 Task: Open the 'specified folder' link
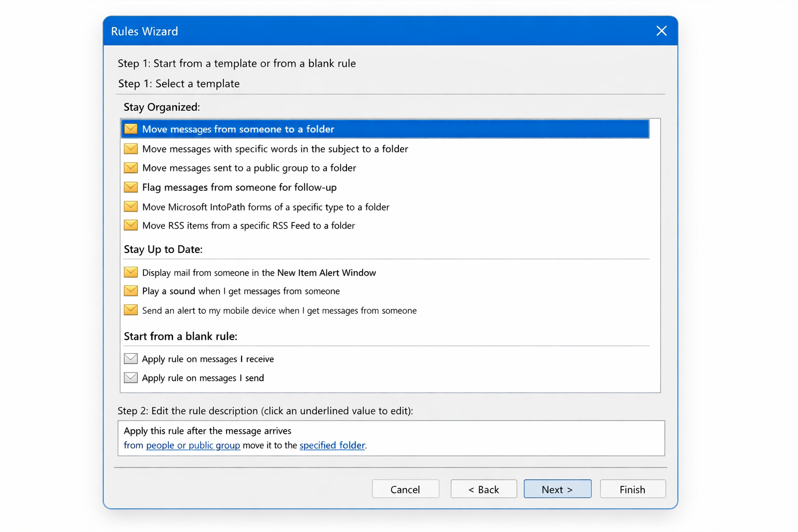(332, 445)
